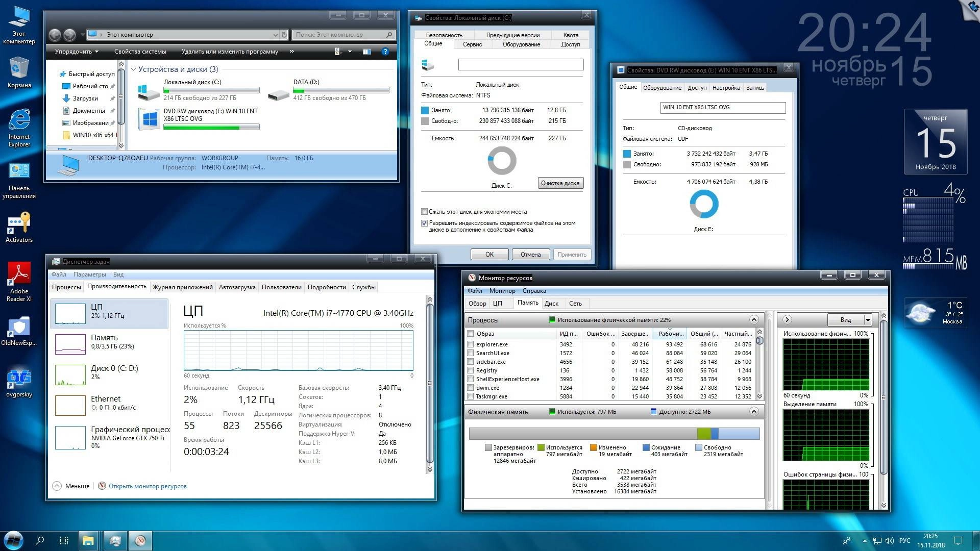
Task: Click the Очистка диска button
Action: (x=560, y=183)
